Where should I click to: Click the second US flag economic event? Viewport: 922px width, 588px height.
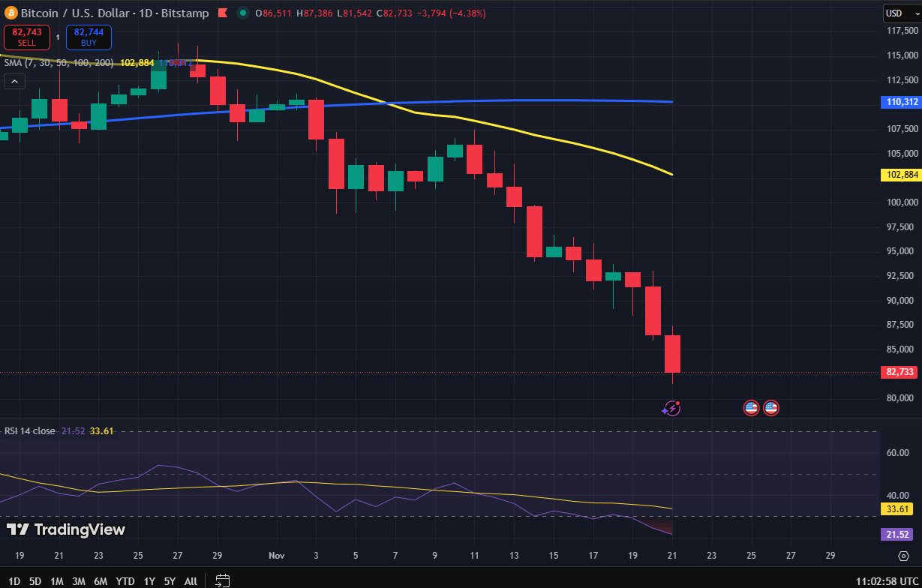771,408
